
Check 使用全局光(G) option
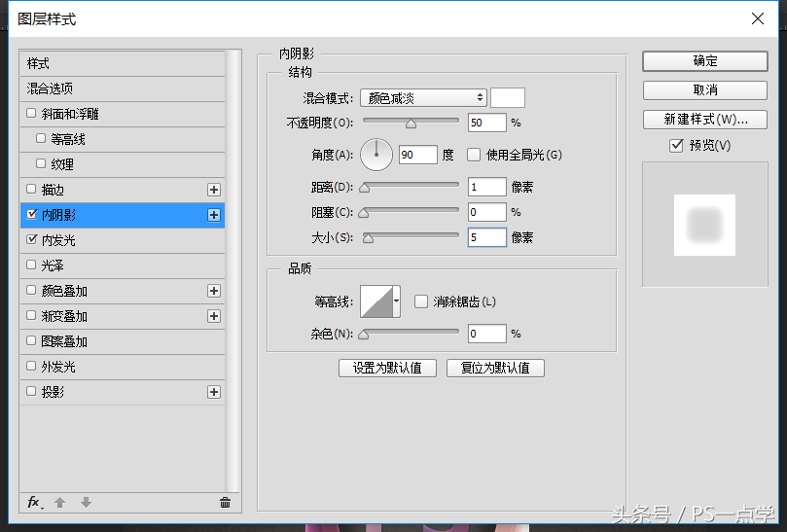[474, 155]
